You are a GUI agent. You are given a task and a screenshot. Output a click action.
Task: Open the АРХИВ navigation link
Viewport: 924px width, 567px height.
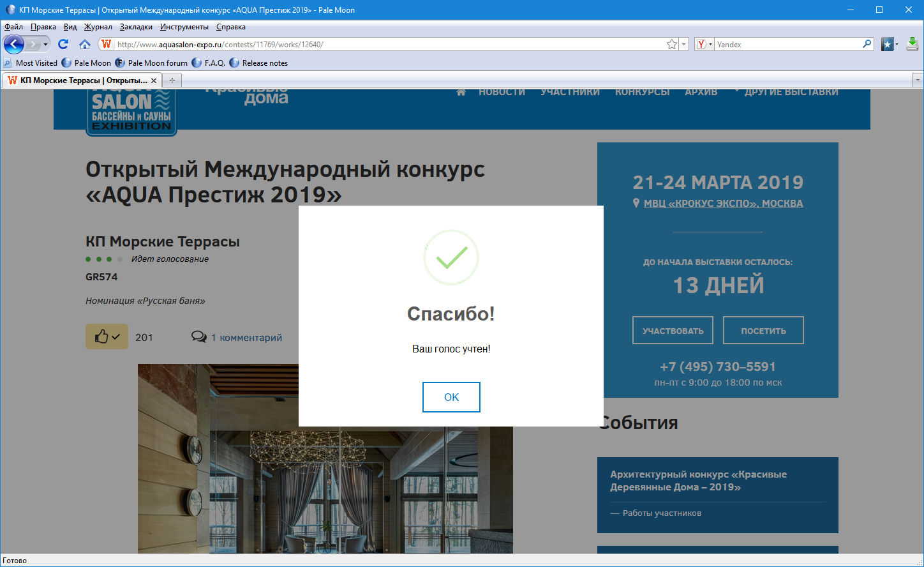tap(701, 92)
